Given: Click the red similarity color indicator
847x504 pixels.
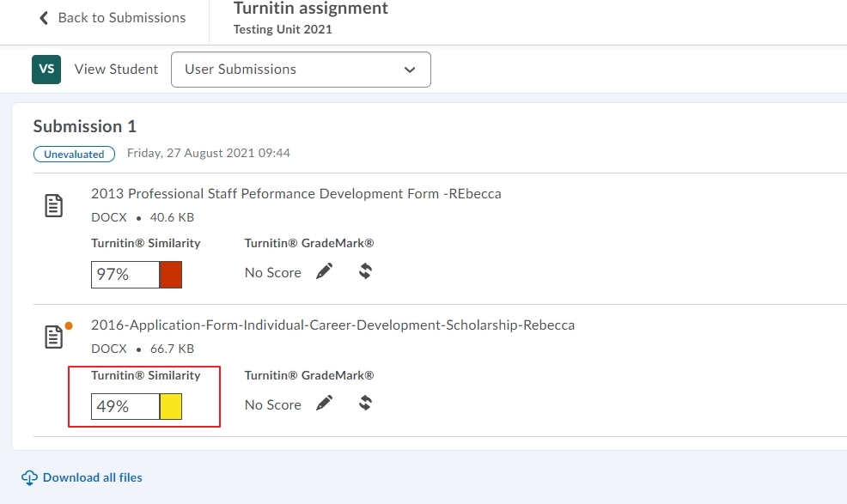Looking at the screenshot, I should click(171, 275).
